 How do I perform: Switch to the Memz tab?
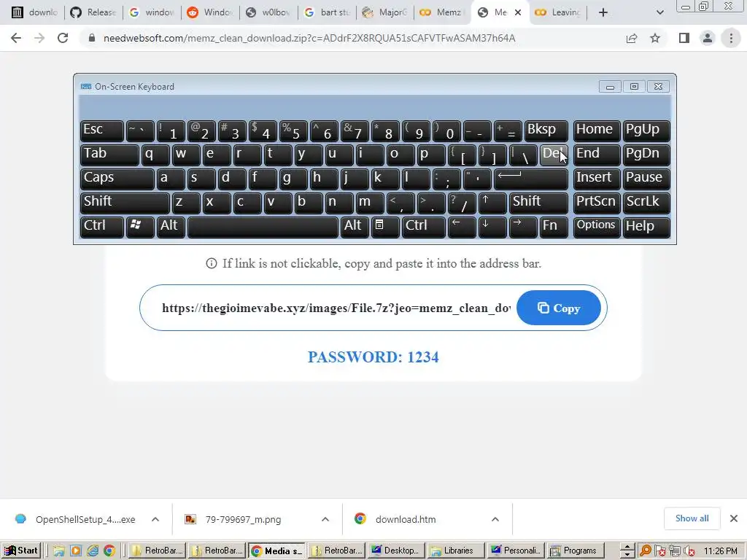[x=443, y=12]
